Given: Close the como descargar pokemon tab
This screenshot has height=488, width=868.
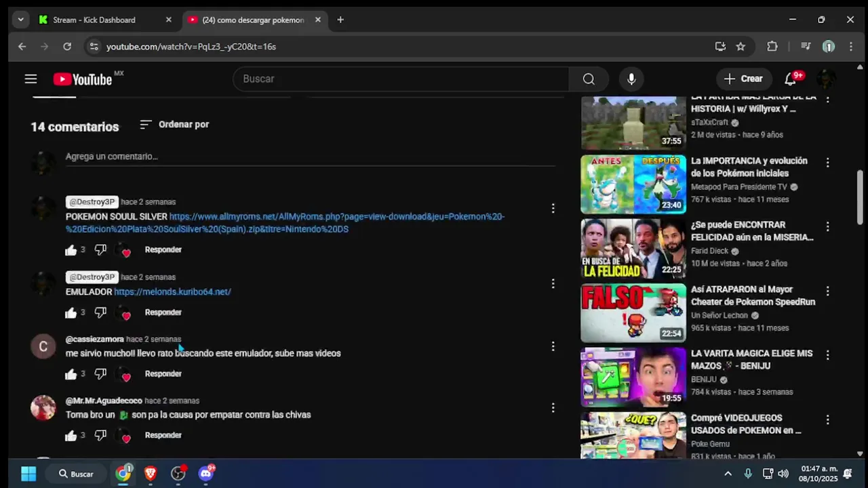Looking at the screenshot, I should (x=318, y=20).
